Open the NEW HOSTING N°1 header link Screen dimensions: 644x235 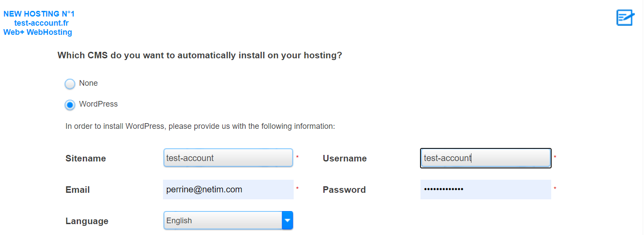coord(39,14)
